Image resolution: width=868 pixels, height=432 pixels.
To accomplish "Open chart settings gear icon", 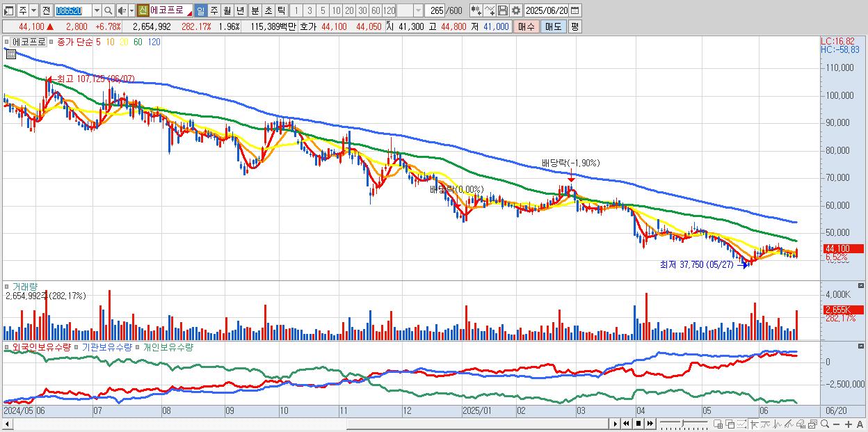I will coord(515,10).
